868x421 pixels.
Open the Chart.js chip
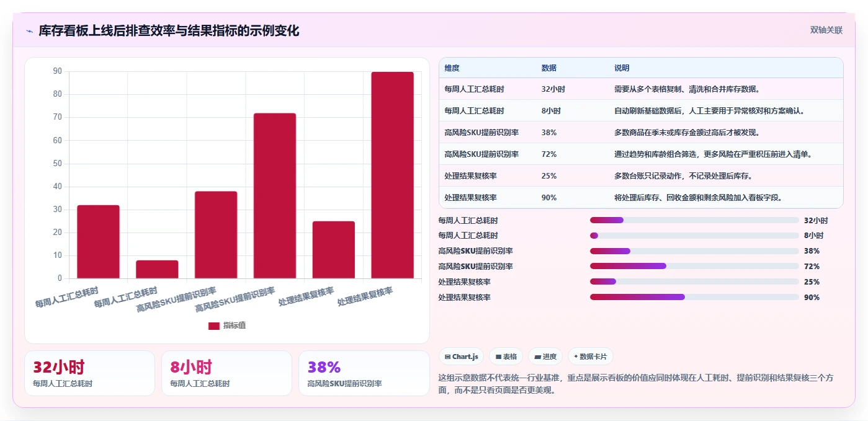point(461,357)
